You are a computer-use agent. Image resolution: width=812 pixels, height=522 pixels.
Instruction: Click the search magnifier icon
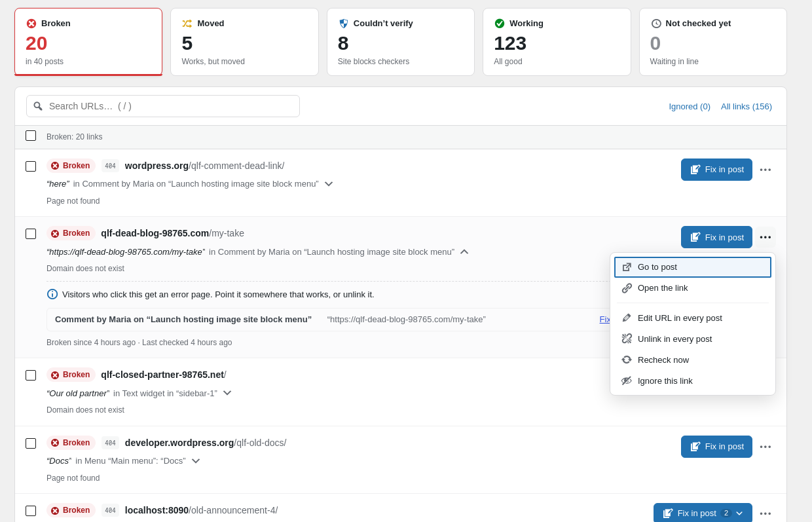point(38,106)
